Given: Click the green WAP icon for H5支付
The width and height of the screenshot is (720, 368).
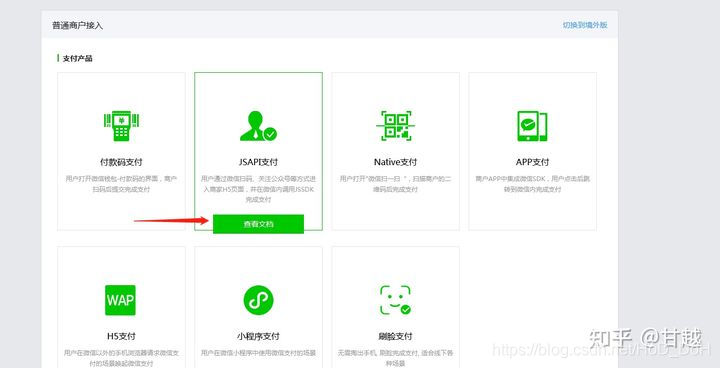Looking at the screenshot, I should 120,300.
